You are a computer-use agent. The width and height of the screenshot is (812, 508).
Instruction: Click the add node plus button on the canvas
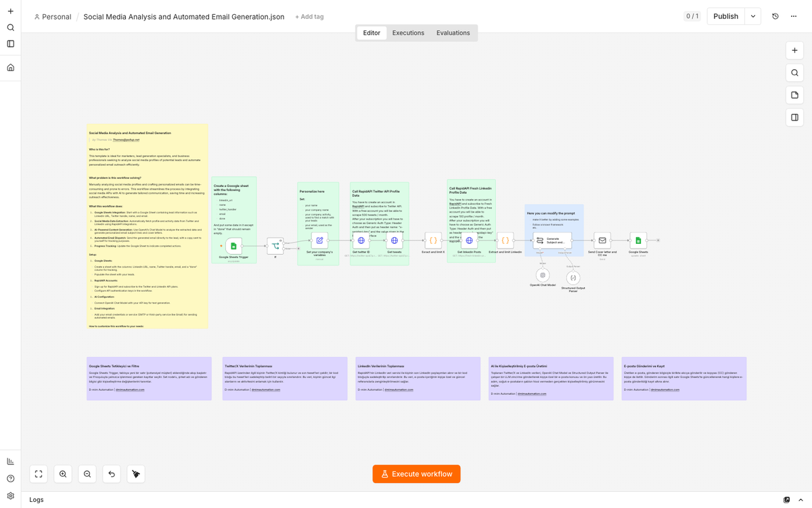(795, 50)
